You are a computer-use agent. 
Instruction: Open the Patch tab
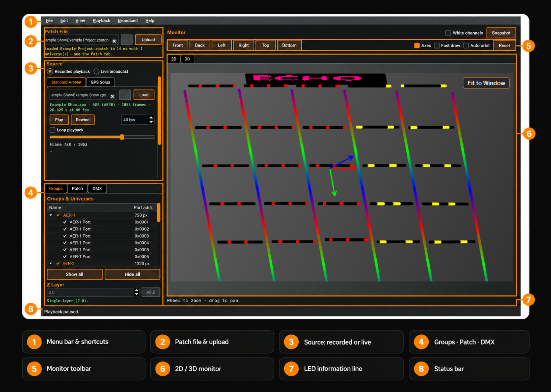pos(77,188)
